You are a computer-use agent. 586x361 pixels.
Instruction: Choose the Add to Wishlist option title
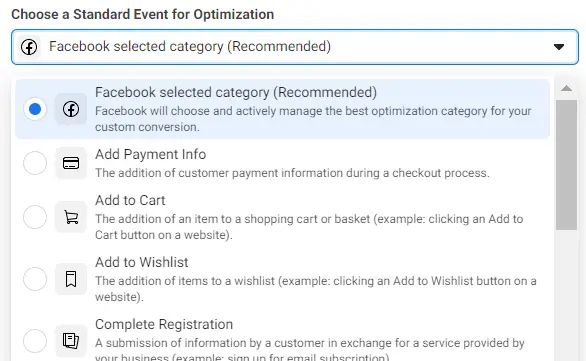point(142,262)
